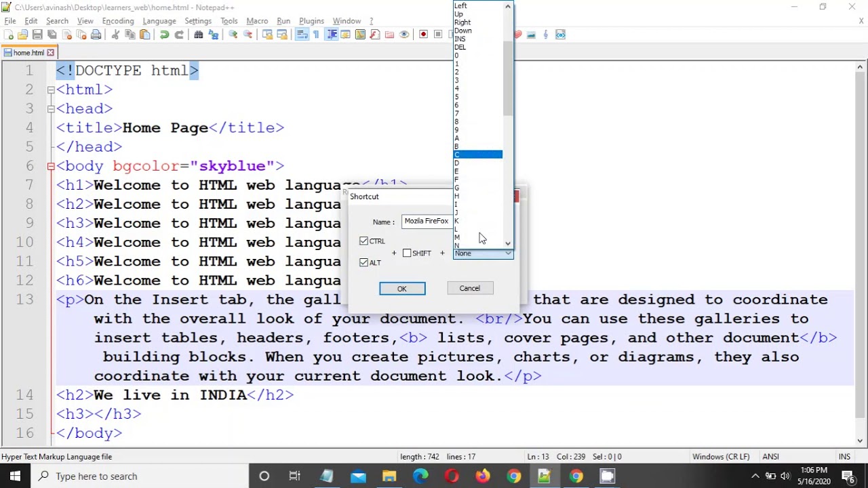Toggle the ALT checkbox in Shortcut dialog
The height and width of the screenshot is (488, 868).
[364, 262]
